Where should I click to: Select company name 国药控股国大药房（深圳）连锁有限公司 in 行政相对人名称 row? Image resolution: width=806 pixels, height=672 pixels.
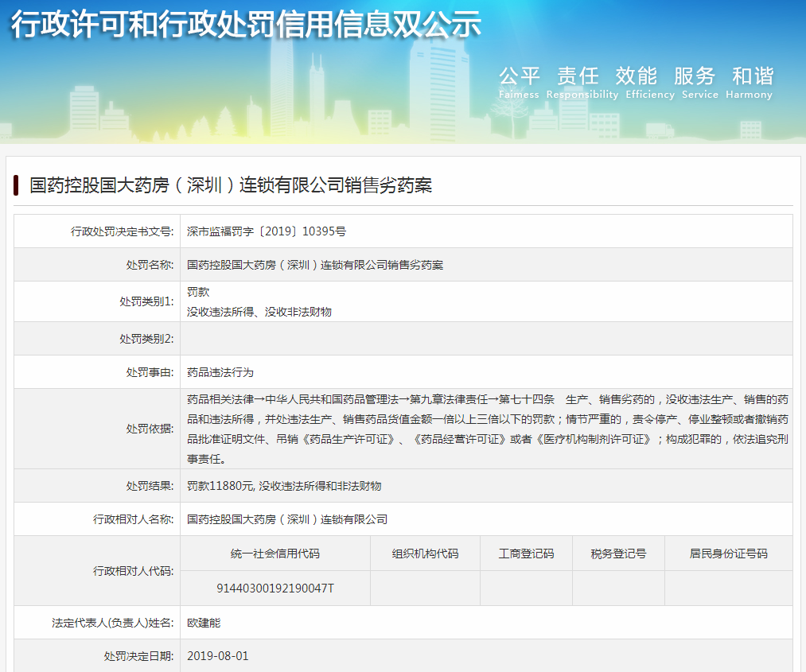pos(286,519)
